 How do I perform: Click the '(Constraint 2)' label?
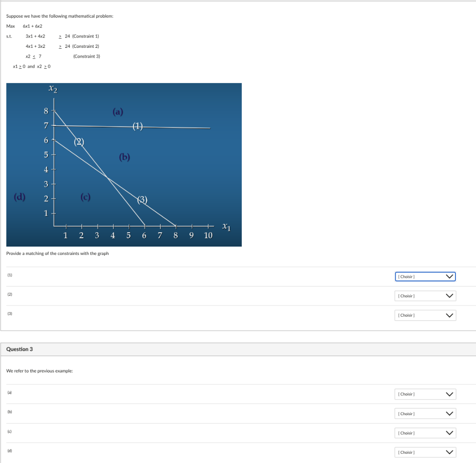point(86,46)
